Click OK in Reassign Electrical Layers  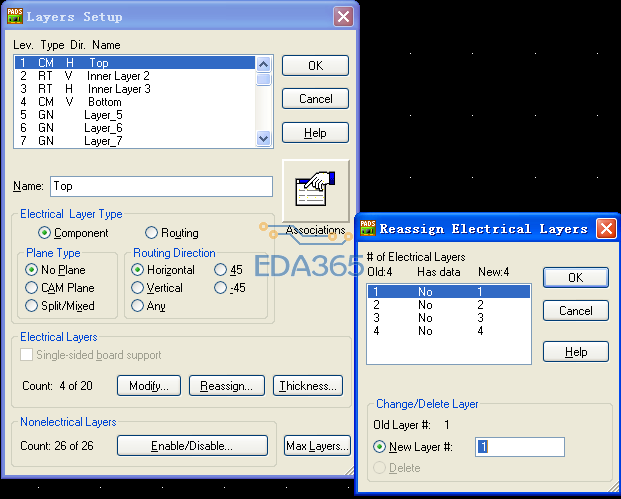point(576,278)
